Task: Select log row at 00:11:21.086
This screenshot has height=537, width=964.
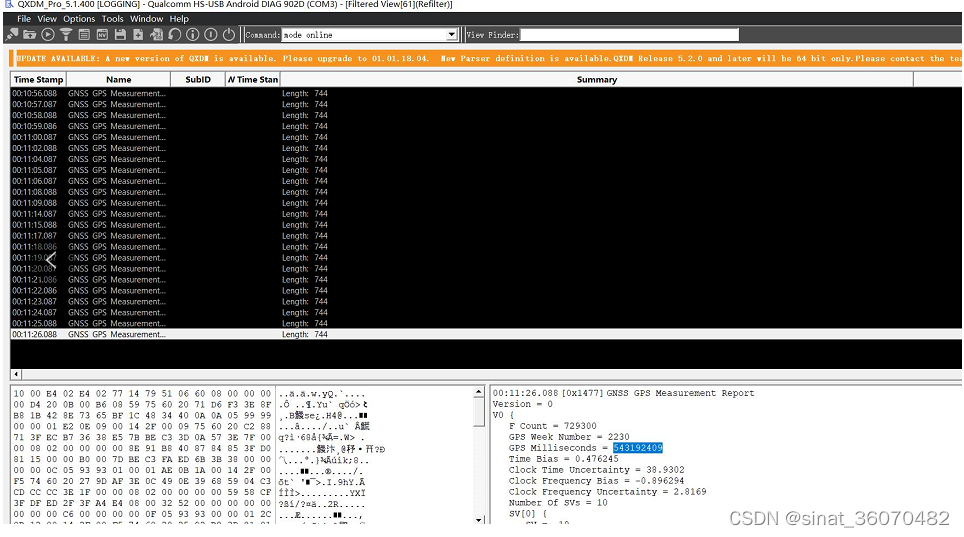Action: [486, 280]
